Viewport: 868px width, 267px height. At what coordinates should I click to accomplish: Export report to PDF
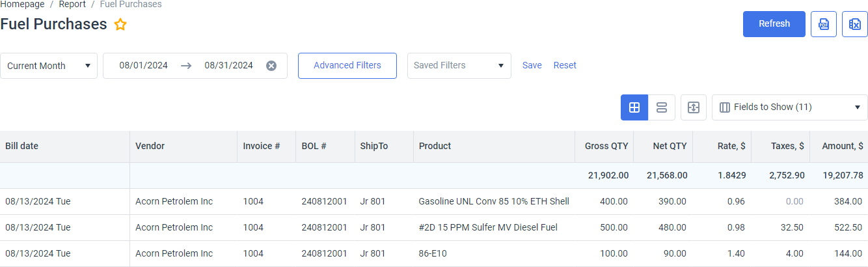(x=824, y=24)
